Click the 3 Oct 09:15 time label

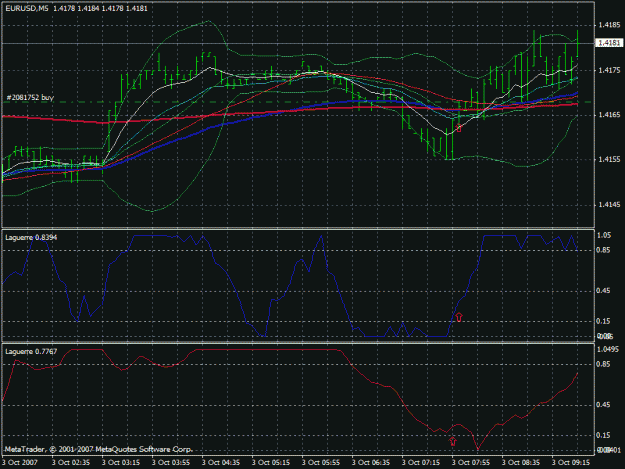pos(571,462)
